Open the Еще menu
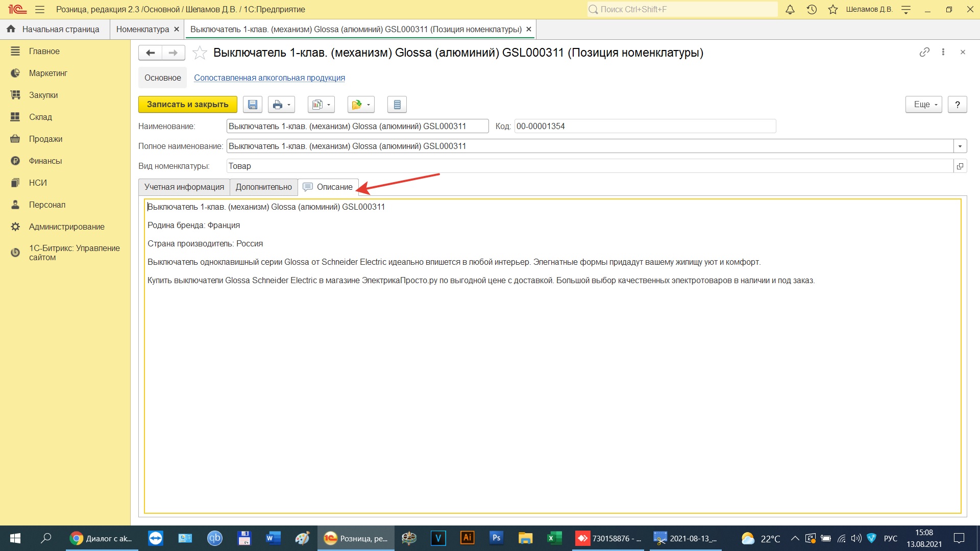The image size is (980, 551). click(924, 105)
